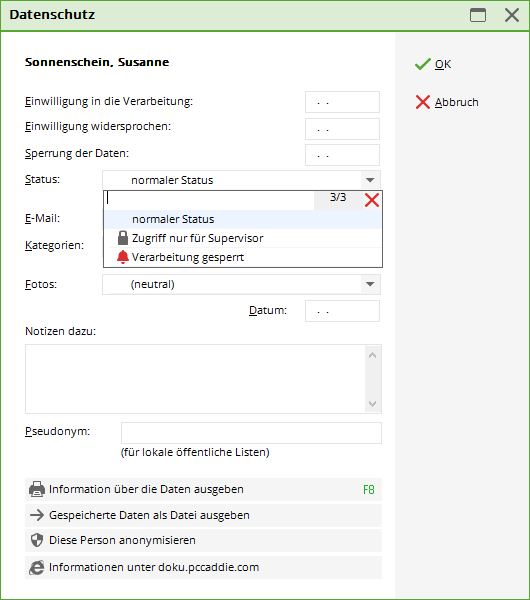Click the red X in status search box
530x600 pixels.
point(372,200)
